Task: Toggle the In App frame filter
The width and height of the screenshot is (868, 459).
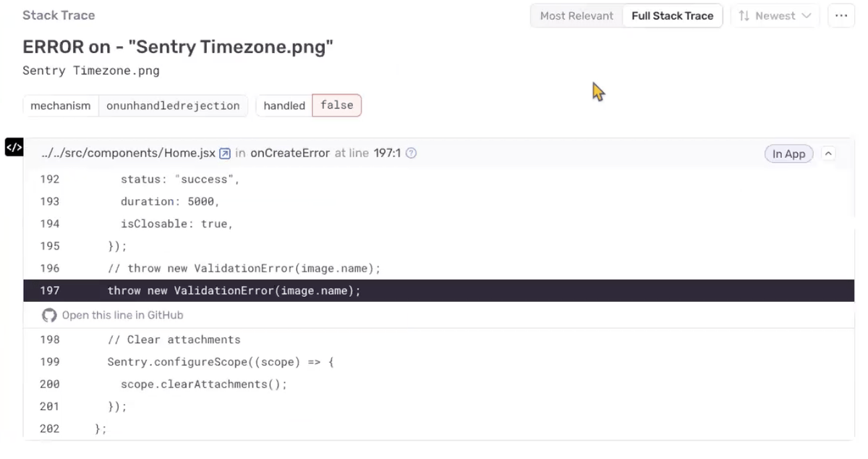Action: click(x=788, y=153)
